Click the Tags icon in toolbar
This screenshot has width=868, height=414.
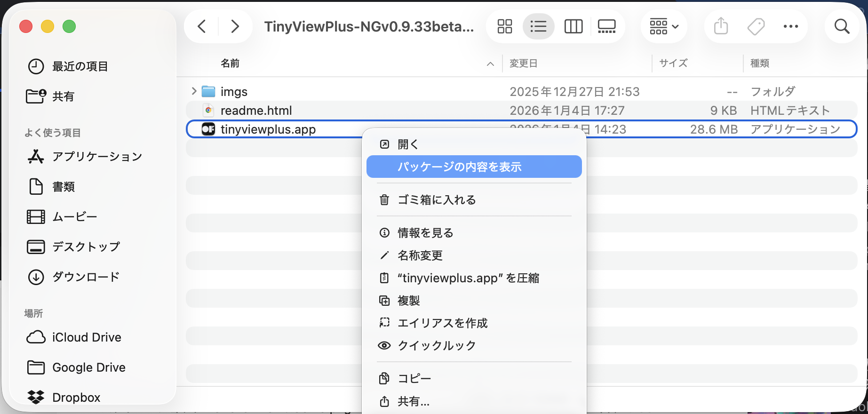756,26
